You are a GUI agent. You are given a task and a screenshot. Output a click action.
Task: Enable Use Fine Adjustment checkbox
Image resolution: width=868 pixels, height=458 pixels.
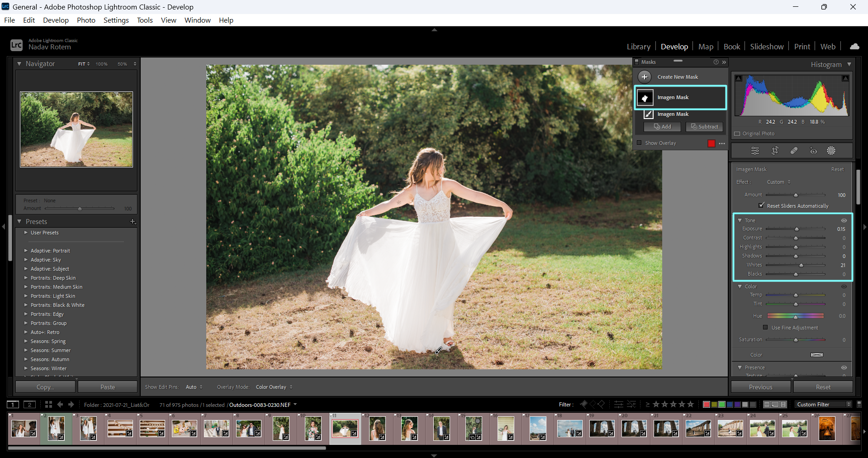point(765,327)
